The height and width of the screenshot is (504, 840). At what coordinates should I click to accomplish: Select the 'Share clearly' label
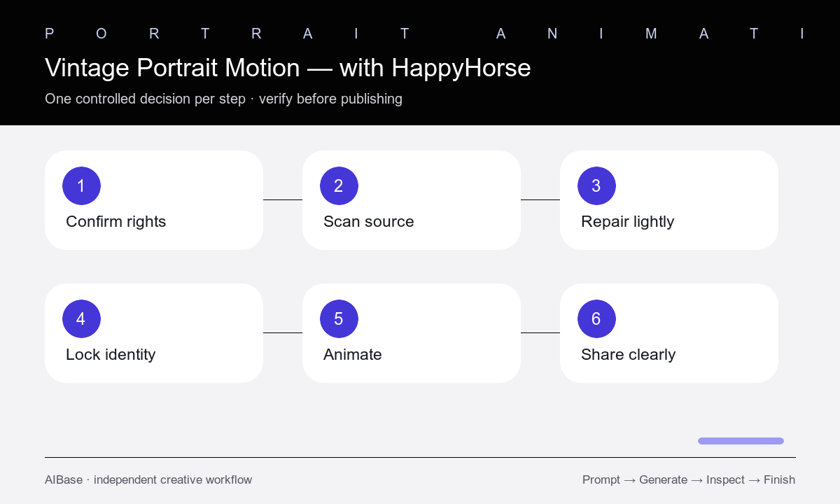point(629,355)
